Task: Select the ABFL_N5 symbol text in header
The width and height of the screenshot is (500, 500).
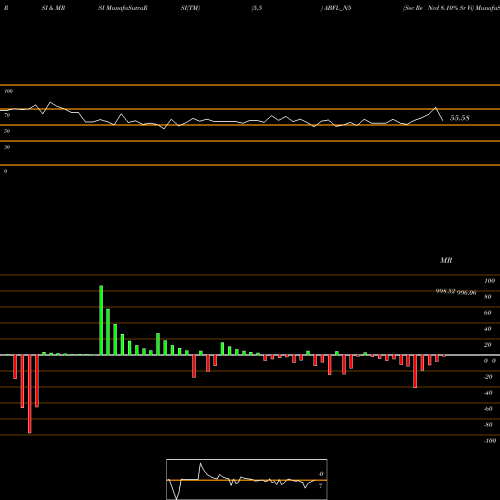Action: [337, 8]
